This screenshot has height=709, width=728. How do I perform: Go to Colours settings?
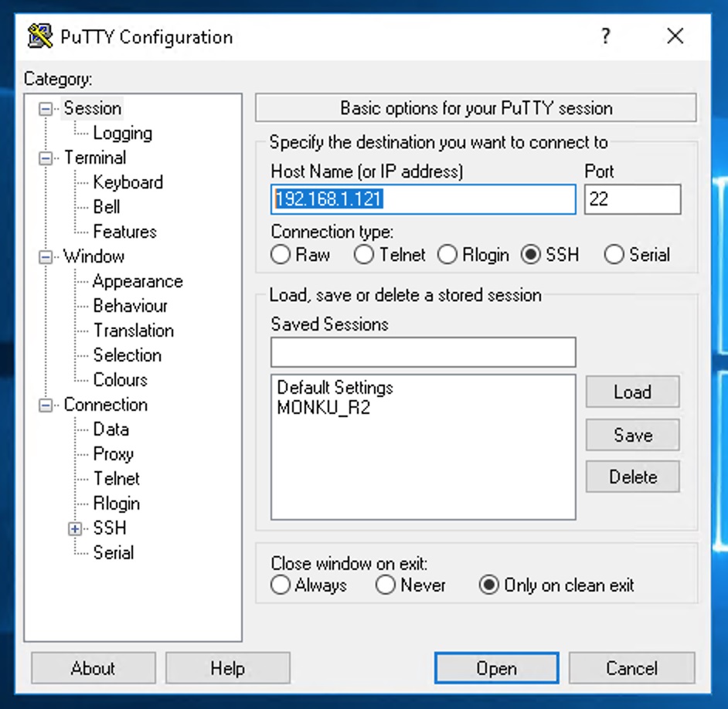point(120,380)
